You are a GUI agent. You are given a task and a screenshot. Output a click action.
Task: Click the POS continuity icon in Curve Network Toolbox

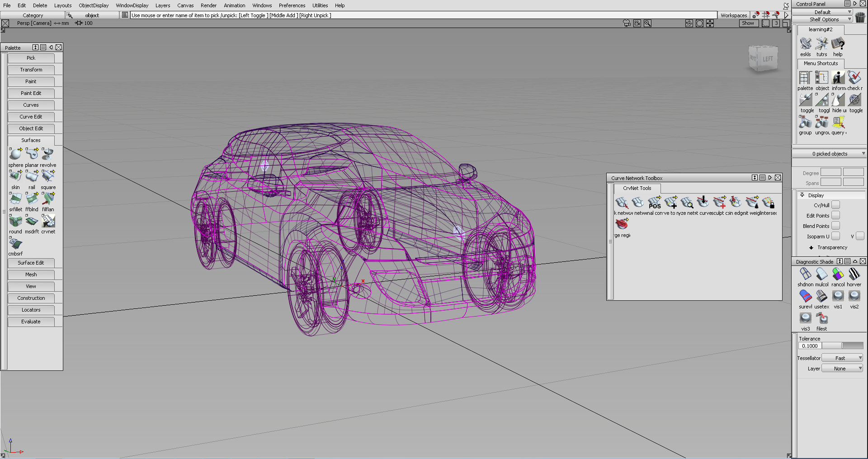click(x=654, y=203)
